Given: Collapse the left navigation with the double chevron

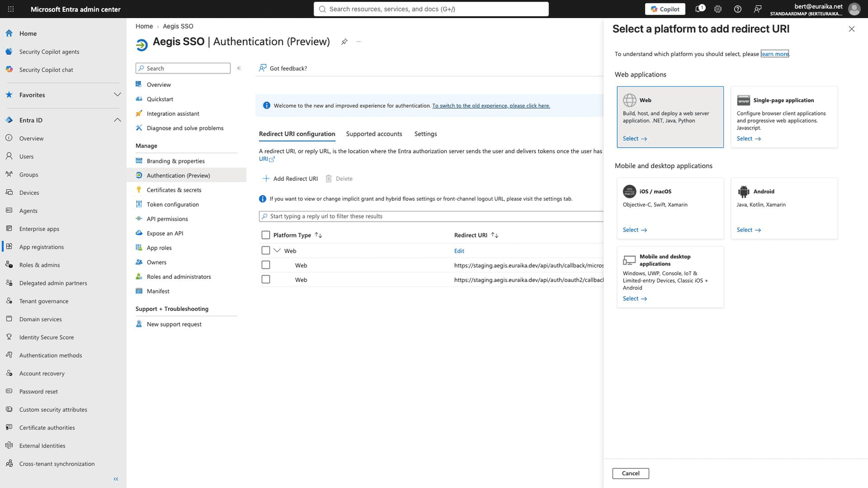Looking at the screenshot, I should pyautogui.click(x=116, y=479).
